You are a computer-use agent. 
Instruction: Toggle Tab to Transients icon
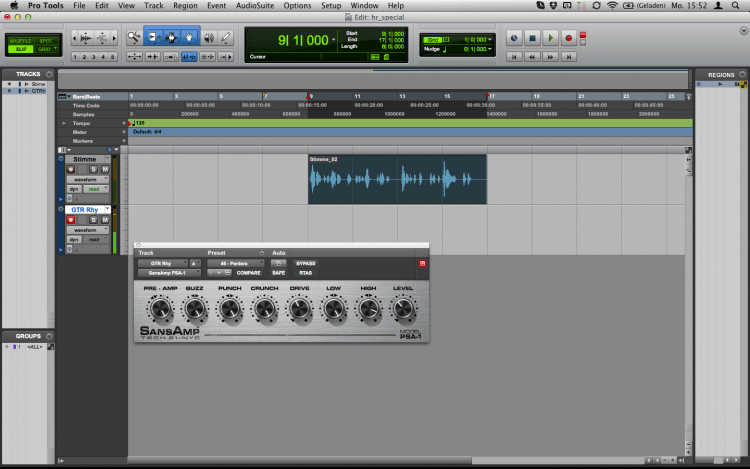[x=153, y=57]
